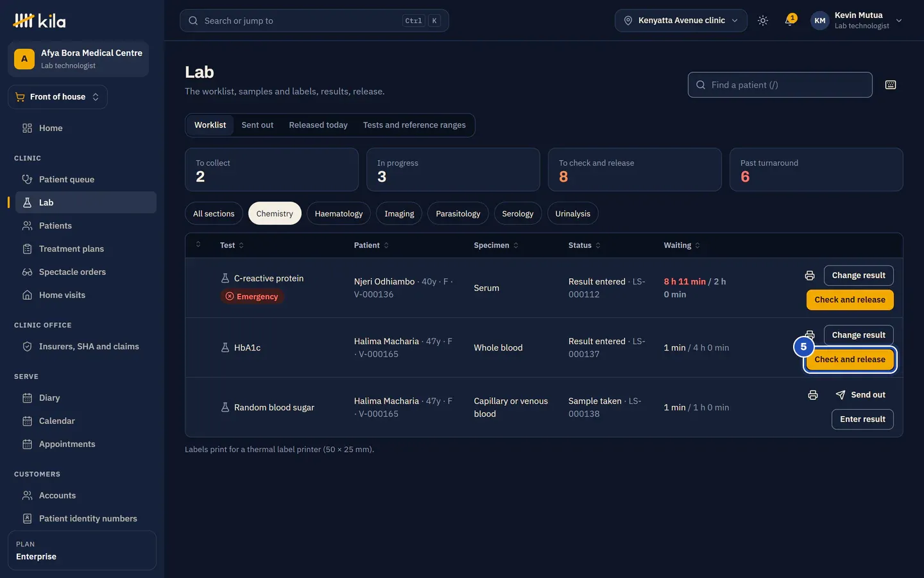
Task: Go to Home in the sidebar
Action: coord(86,128)
